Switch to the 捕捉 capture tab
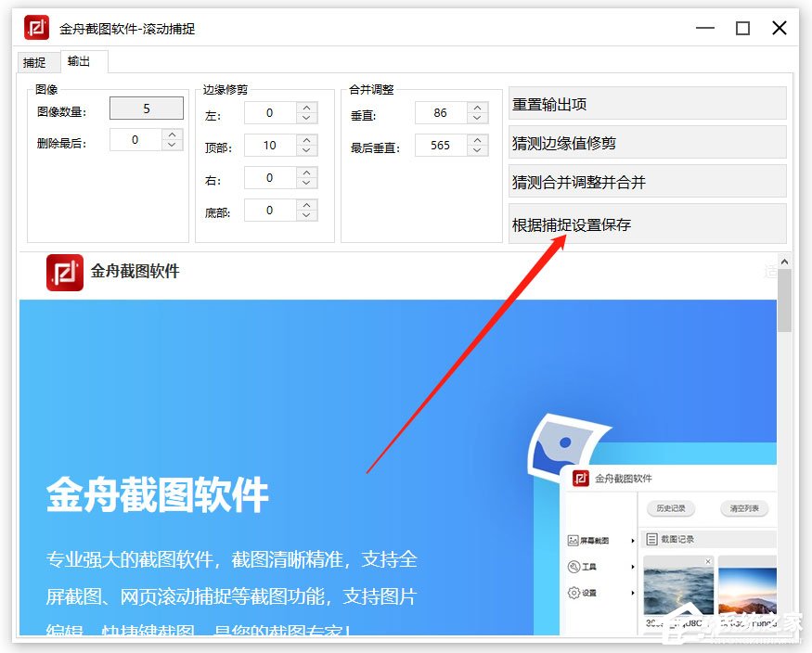The height and width of the screenshot is (653, 812). [x=35, y=62]
